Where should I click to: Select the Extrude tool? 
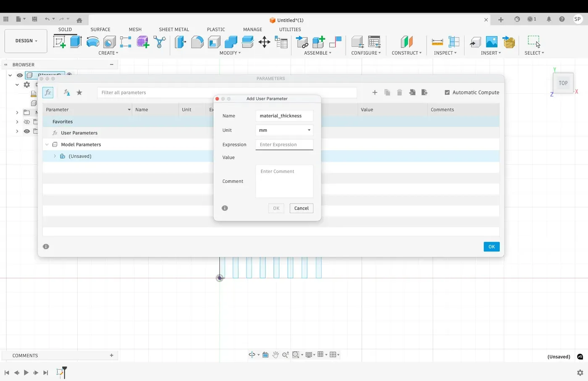[x=76, y=42]
